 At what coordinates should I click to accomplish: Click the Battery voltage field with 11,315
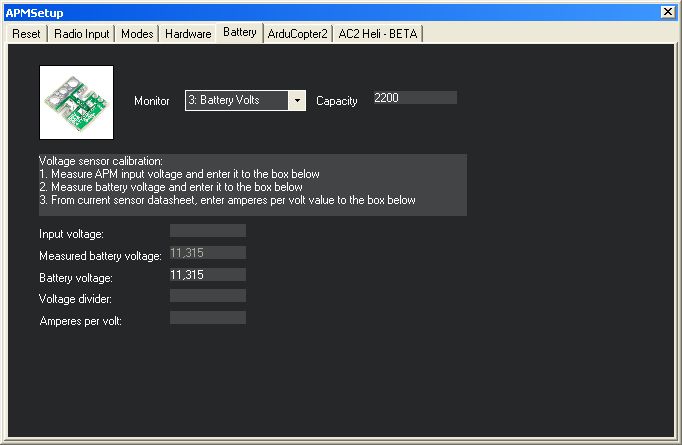(208, 274)
